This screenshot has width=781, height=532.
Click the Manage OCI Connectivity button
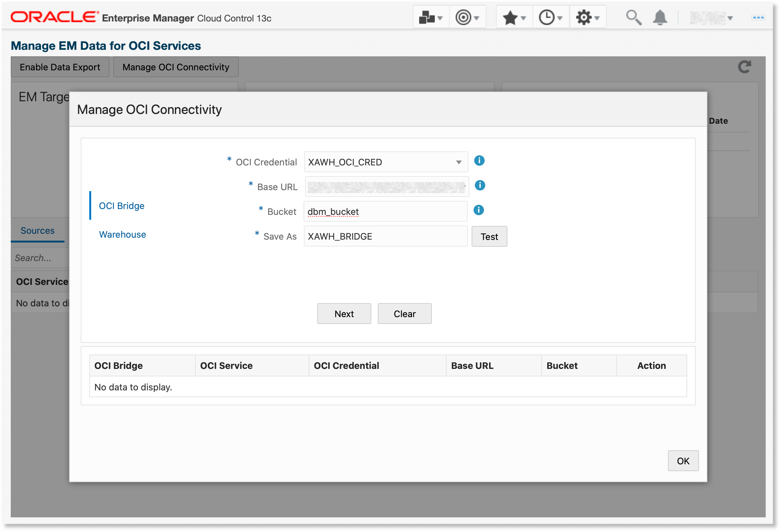[x=176, y=67]
